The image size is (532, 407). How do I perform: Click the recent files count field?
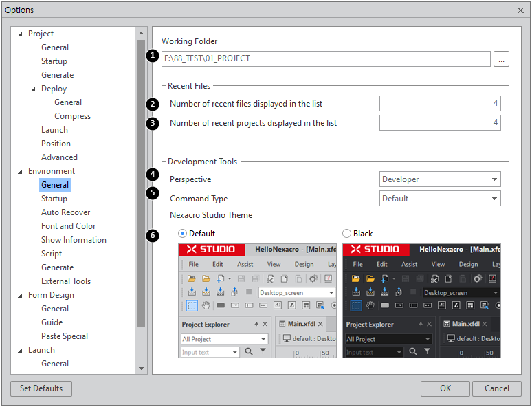click(x=440, y=104)
